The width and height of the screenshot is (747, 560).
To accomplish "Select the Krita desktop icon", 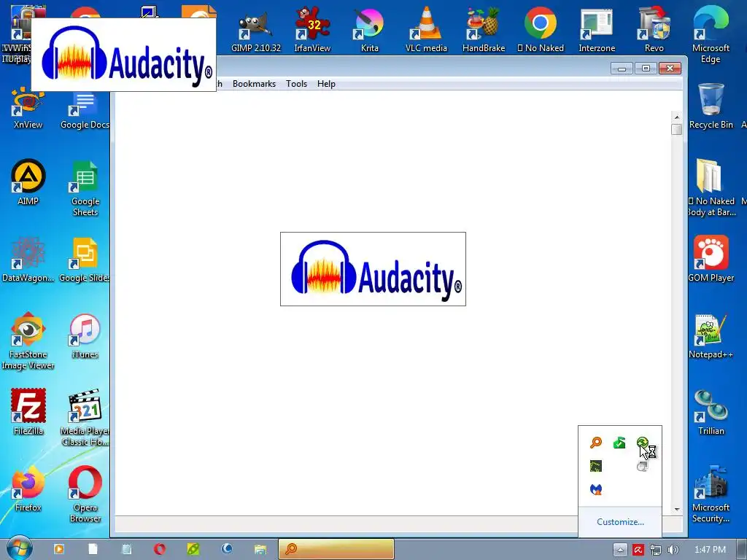I will (369, 29).
